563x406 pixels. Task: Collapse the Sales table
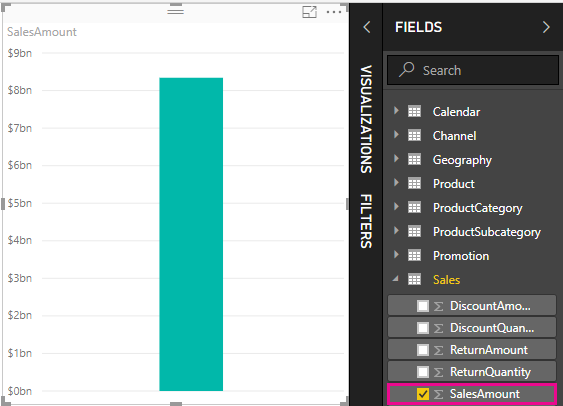coord(396,279)
